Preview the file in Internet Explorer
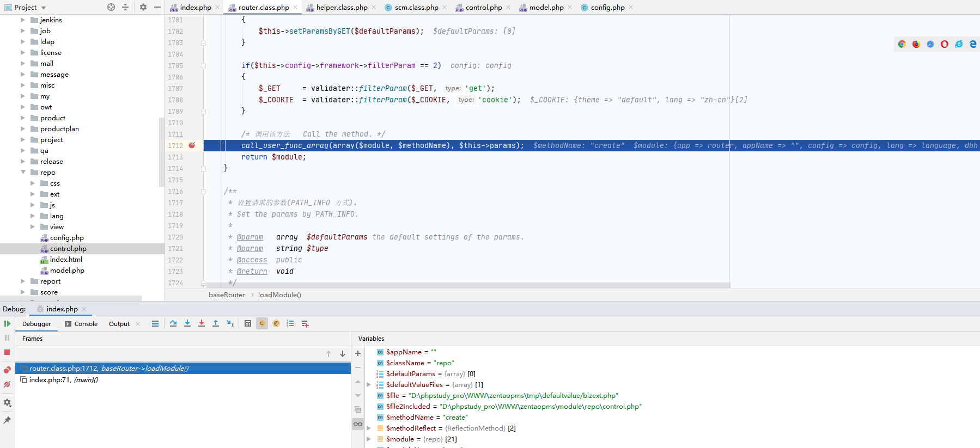Image resolution: width=980 pixels, height=448 pixels. pyautogui.click(x=959, y=44)
